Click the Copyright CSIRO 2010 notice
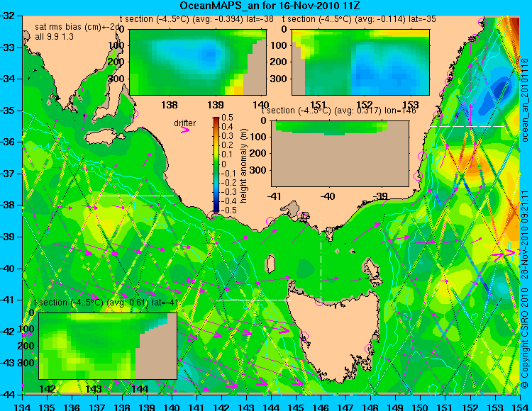Image resolution: width=532 pixels, height=411 pixels. pyautogui.click(x=526, y=339)
